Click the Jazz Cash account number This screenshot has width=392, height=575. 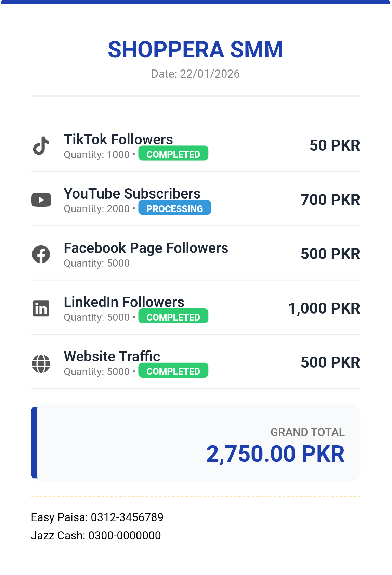(x=125, y=535)
